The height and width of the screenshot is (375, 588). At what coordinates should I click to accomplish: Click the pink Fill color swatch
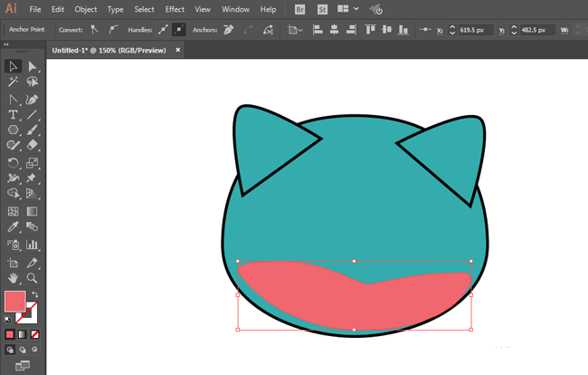tap(14, 302)
